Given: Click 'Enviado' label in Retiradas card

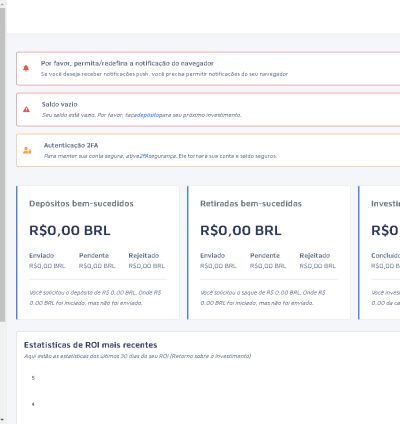Looking at the screenshot, I should click(x=212, y=256).
